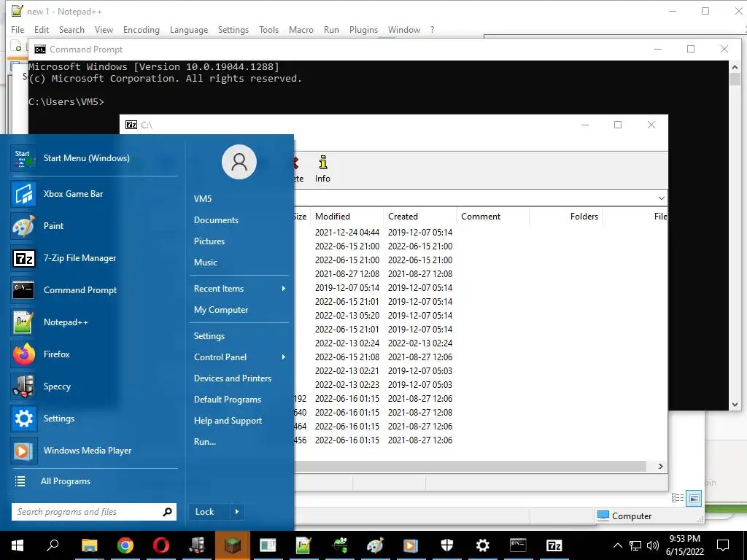The image size is (747, 560).
Task: Expand the Control Panel submenu arrow
Action: click(284, 357)
